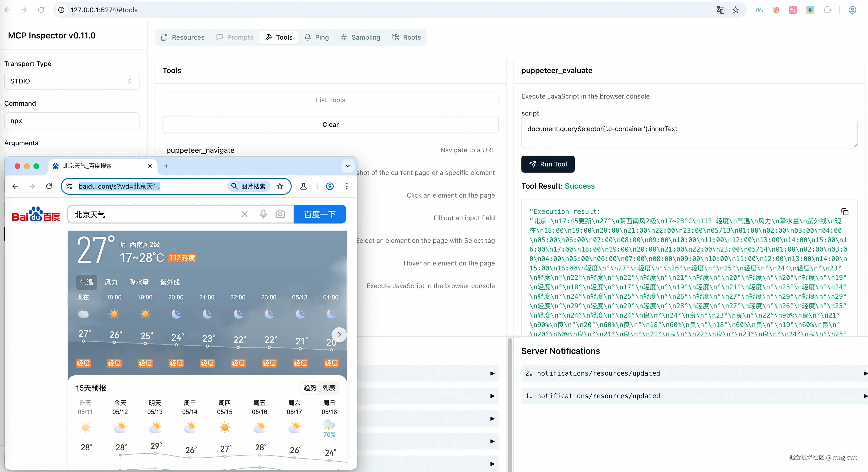Reload the Baidu weather page
868x472 pixels.
pos(49,186)
